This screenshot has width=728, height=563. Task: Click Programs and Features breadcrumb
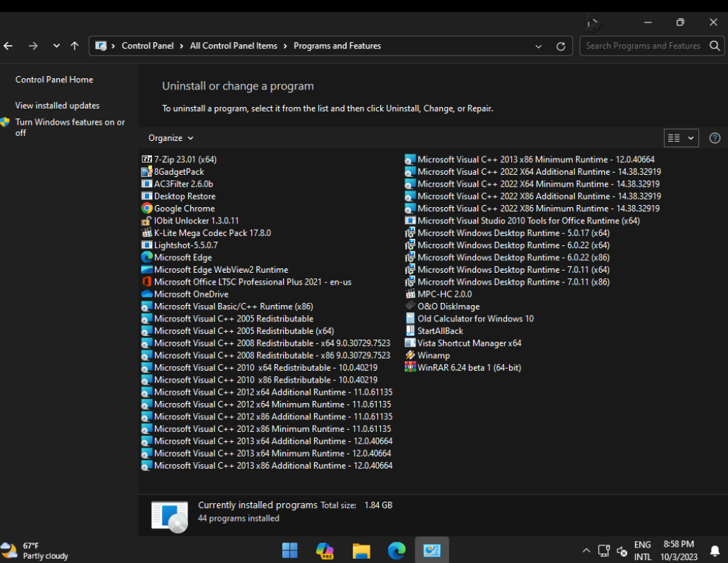click(x=337, y=46)
